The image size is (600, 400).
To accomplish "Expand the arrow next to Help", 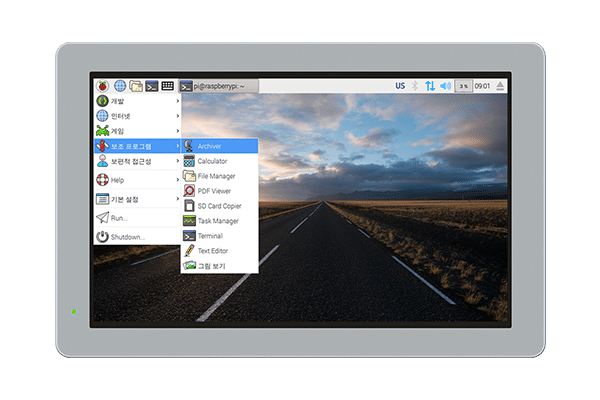I will (x=178, y=180).
